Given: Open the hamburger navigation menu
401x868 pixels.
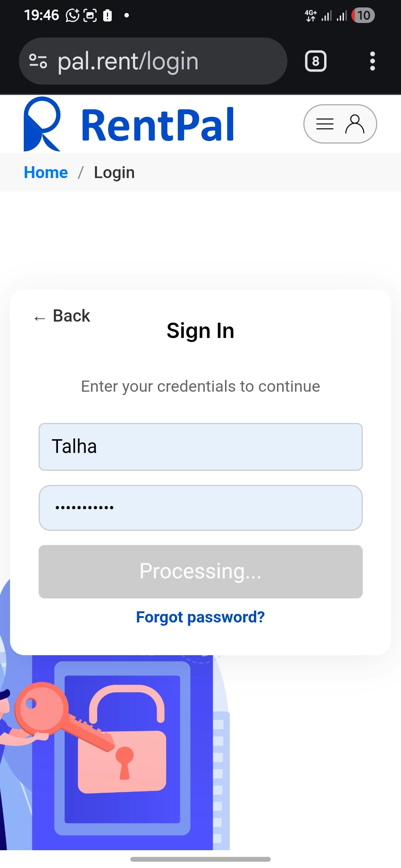Looking at the screenshot, I should (325, 124).
